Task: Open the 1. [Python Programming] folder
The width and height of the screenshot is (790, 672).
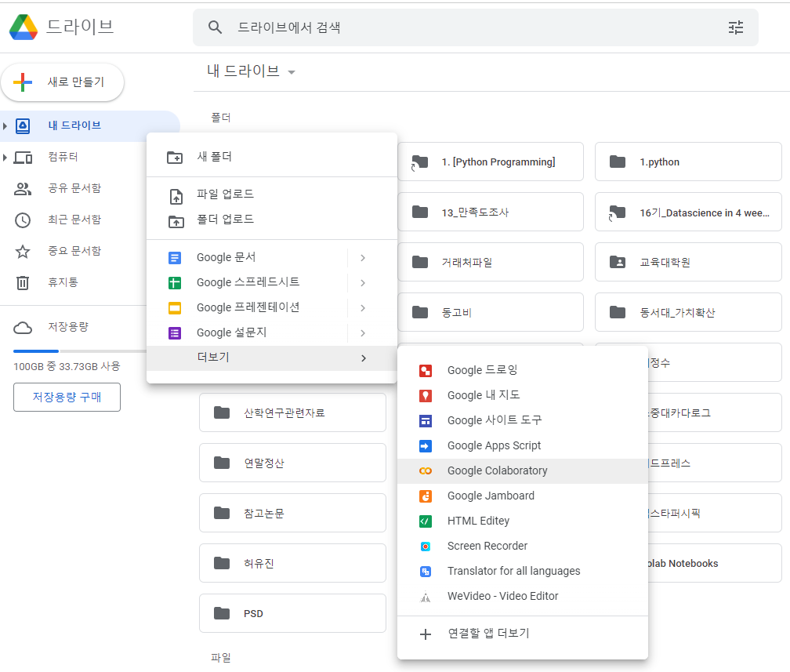Action: [491, 162]
